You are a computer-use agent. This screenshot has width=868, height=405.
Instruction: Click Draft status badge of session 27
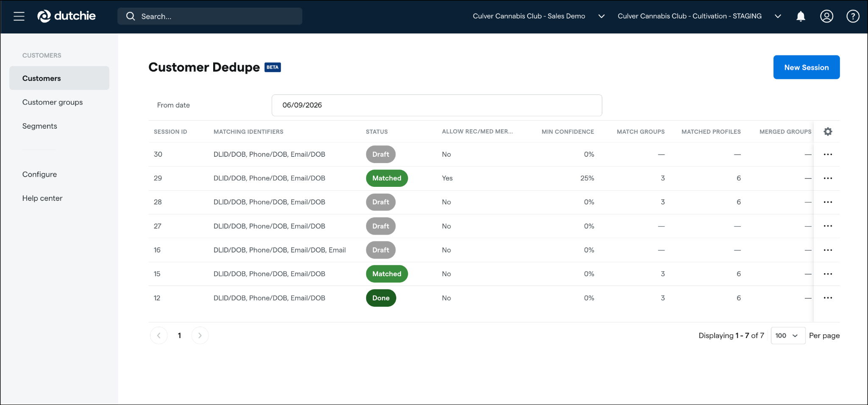[x=381, y=226]
